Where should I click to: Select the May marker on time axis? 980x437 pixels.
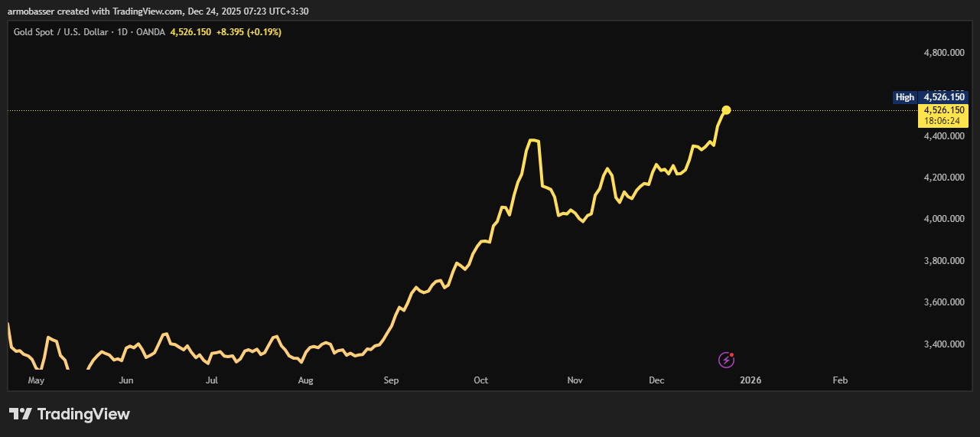pos(36,380)
